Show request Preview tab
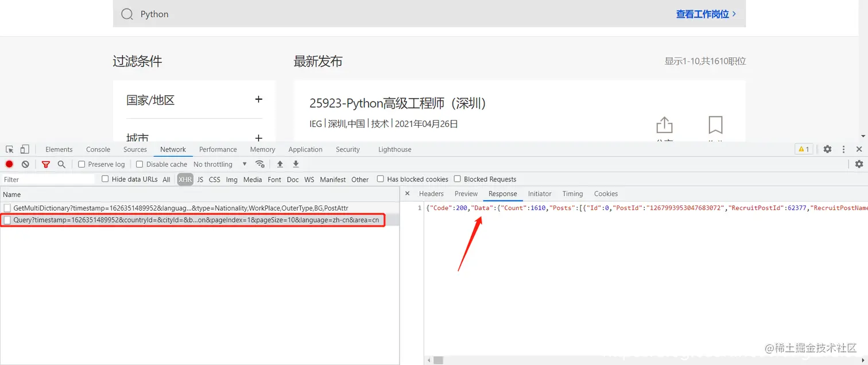The height and width of the screenshot is (365, 868). pyautogui.click(x=466, y=194)
